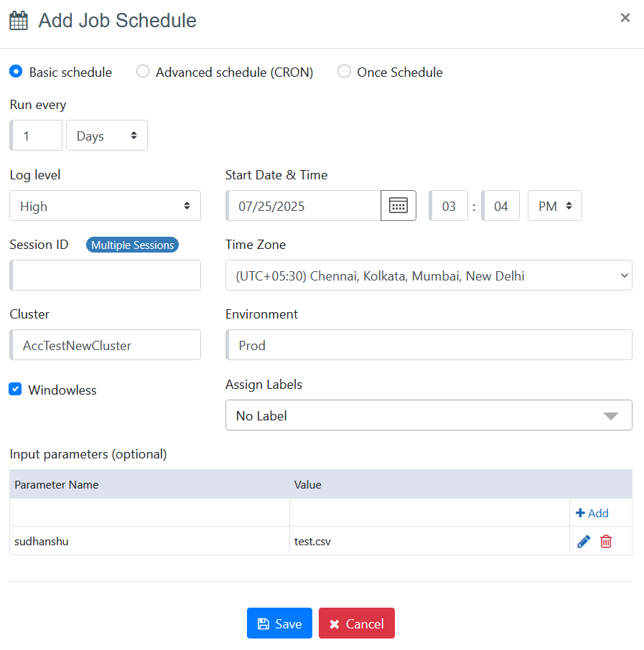
Task: Select the Basic schedule radio option
Action: 16,72
